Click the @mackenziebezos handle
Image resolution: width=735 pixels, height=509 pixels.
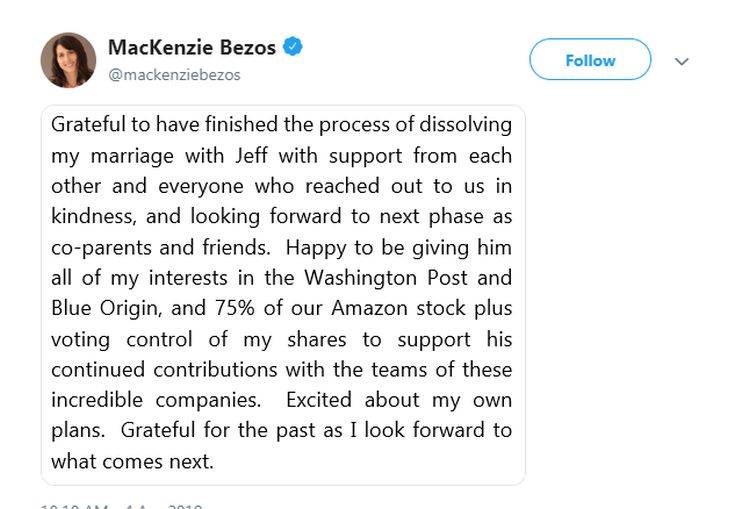point(174,75)
